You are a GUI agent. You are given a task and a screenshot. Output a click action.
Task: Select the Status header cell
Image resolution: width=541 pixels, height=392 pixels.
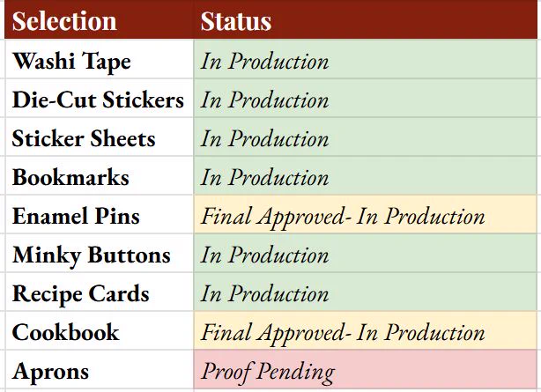(366, 20)
